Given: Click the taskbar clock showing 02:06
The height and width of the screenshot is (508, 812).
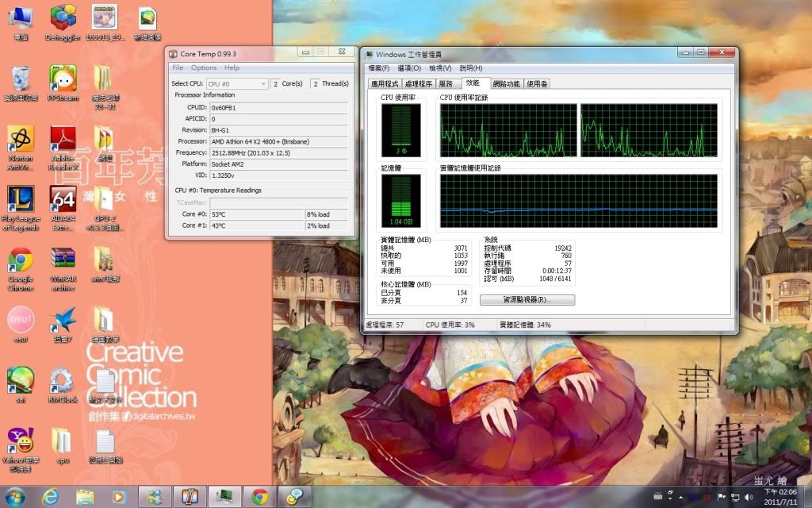Looking at the screenshot, I should 780,497.
